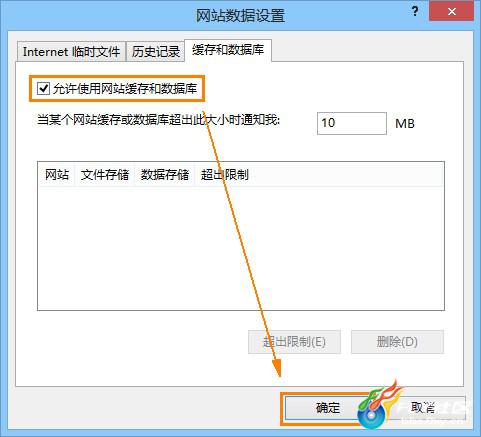Click the 超出限制(E) button

tap(294, 342)
